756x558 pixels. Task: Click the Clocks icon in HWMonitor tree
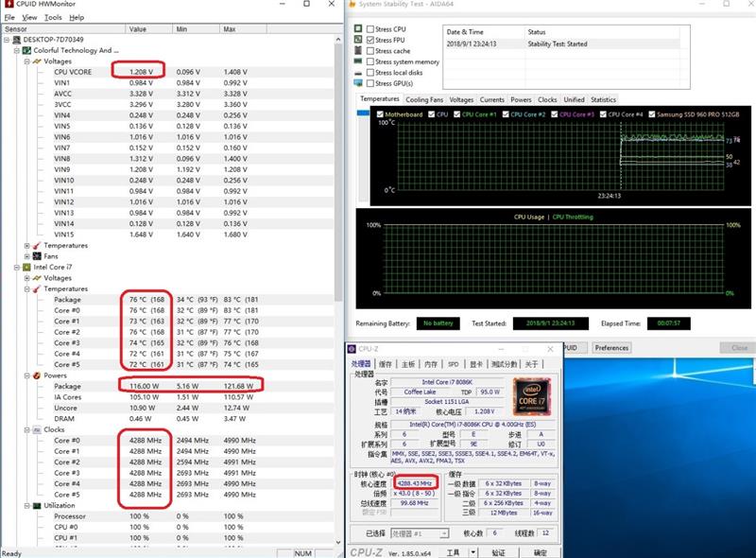click(x=37, y=429)
